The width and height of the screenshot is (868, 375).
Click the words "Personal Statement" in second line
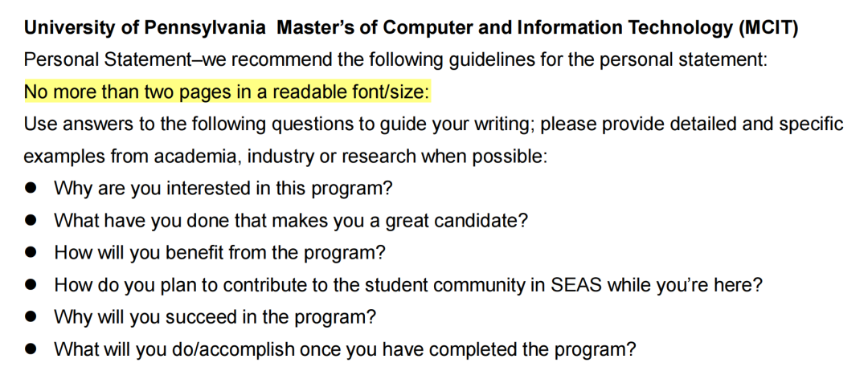(x=106, y=59)
